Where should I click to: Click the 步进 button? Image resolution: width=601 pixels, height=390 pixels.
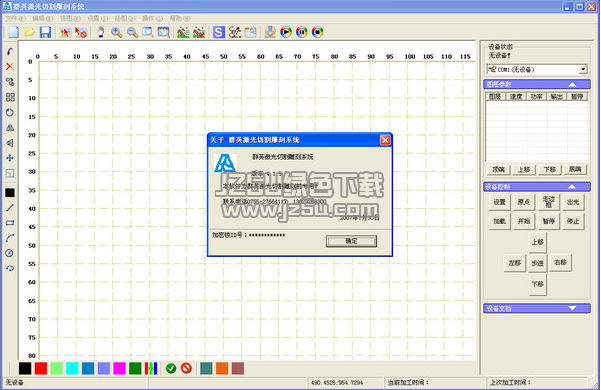pyautogui.click(x=537, y=263)
